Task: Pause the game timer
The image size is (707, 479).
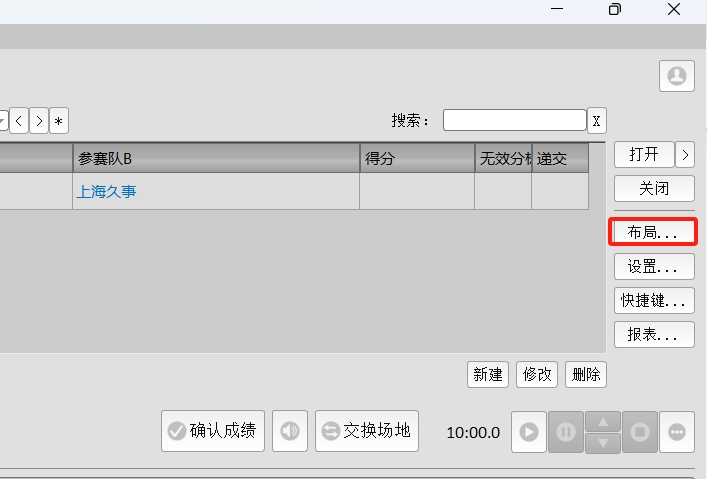Action: coord(565,432)
